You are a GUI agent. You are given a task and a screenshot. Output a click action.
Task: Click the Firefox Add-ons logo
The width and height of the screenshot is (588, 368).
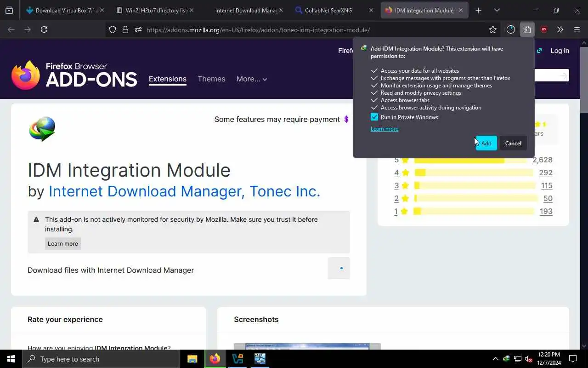(x=74, y=75)
